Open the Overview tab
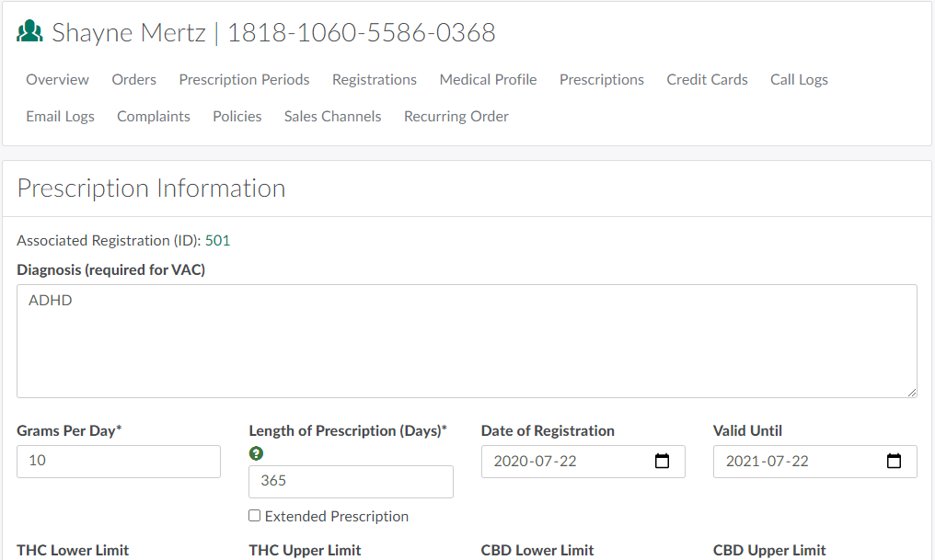 click(57, 80)
